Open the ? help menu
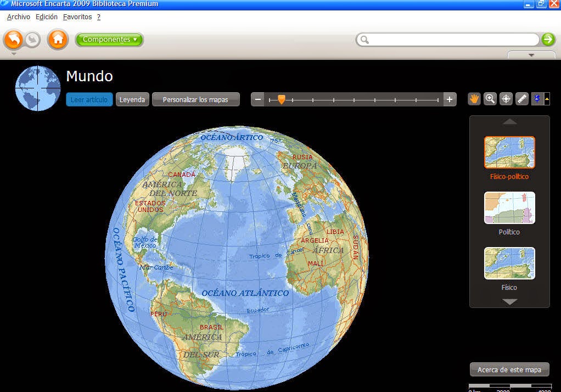The image size is (561, 392). 99,17
